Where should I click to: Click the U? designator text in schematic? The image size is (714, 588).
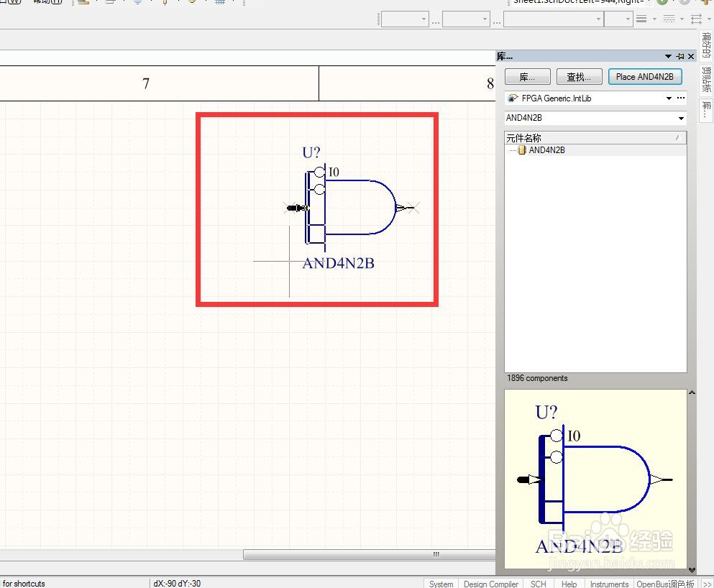pyautogui.click(x=311, y=152)
